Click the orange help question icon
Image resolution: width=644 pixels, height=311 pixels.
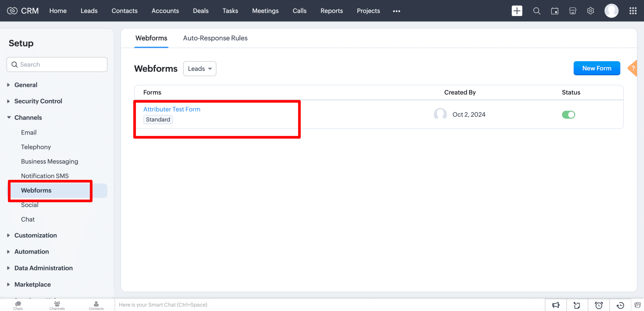click(x=632, y=68)
